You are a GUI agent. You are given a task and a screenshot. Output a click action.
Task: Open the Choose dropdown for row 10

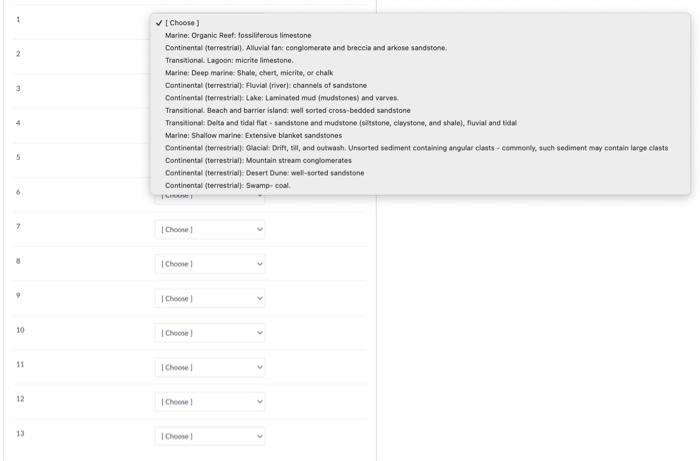(x=210, y=333)
